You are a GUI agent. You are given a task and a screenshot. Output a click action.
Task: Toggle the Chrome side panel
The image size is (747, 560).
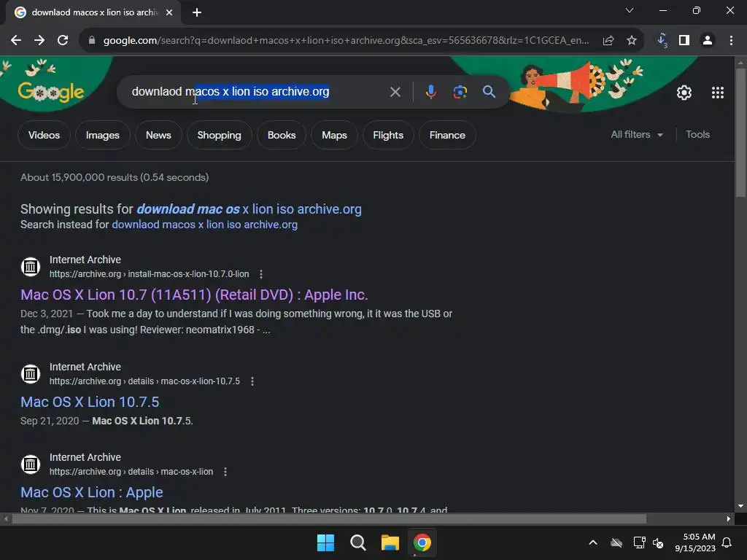tap(684, 41)
